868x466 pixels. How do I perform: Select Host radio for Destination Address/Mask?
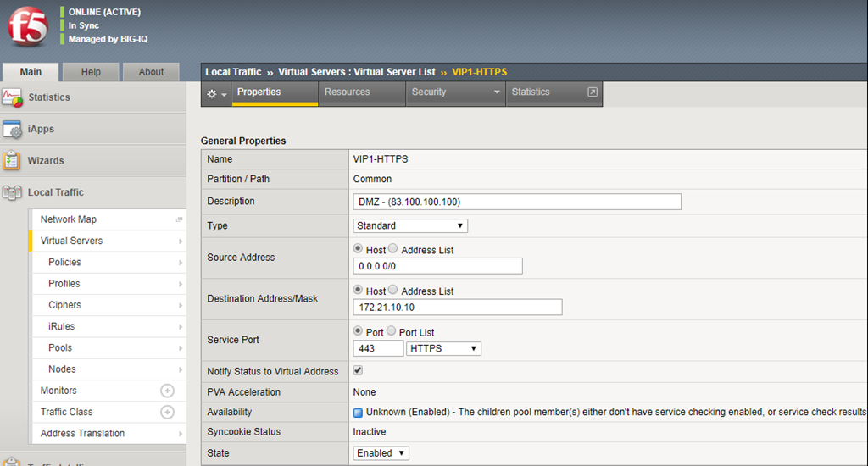coord(358,290)
